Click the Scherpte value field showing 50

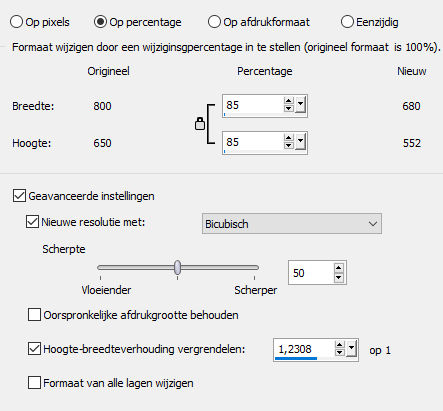(311, 273)
